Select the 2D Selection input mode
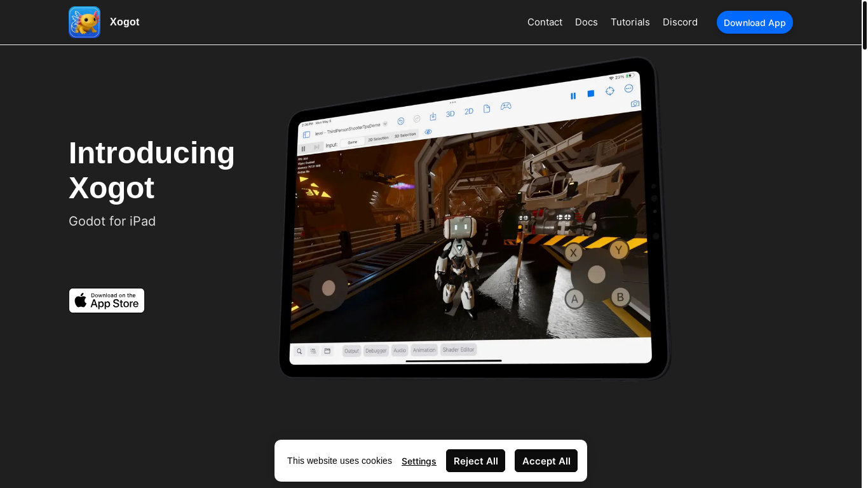 click(x=378, y=139)
